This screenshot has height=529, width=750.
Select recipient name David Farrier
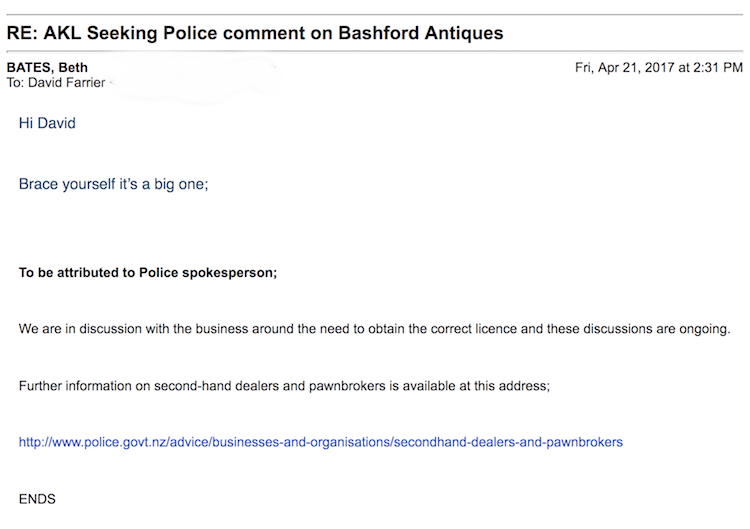[66, 82]
